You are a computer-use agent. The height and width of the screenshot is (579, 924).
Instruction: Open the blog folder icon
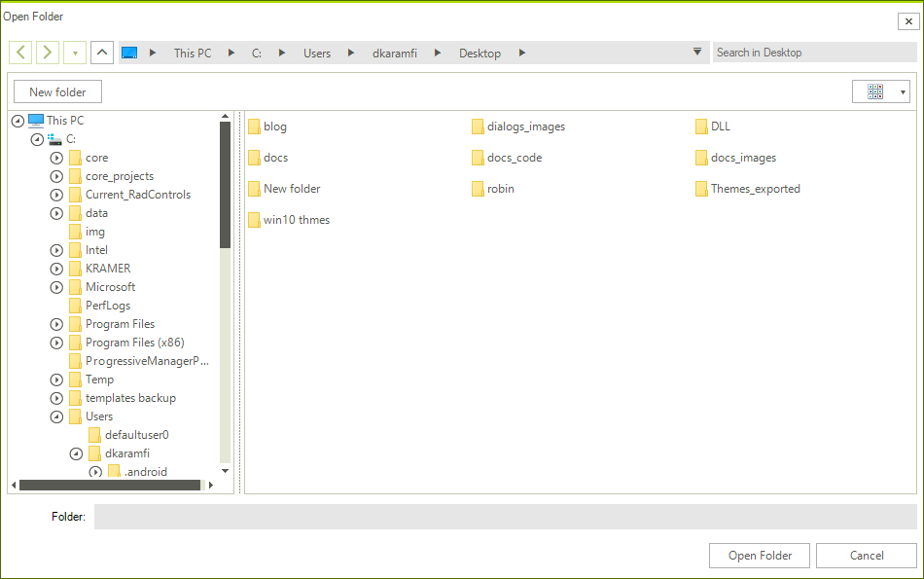pyautogui.click(x=255, y=126)
